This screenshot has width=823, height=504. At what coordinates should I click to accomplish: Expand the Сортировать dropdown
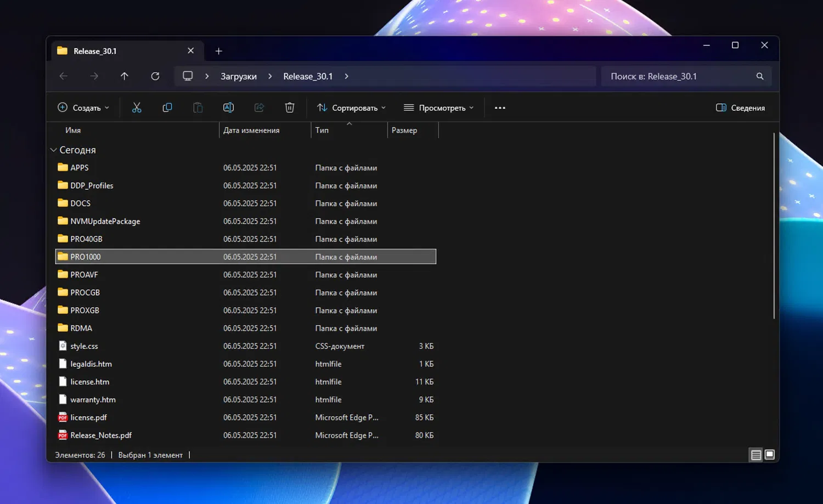tap(352, 107)
